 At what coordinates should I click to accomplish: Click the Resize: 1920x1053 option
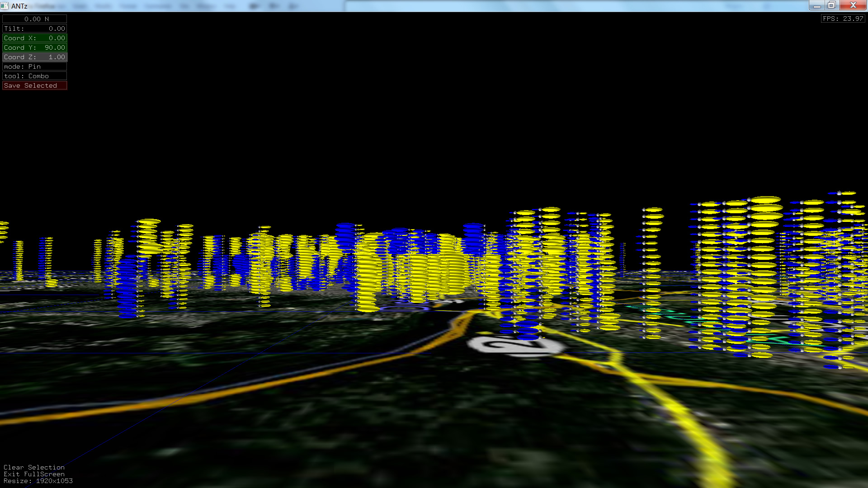click(x=38, y=481)
